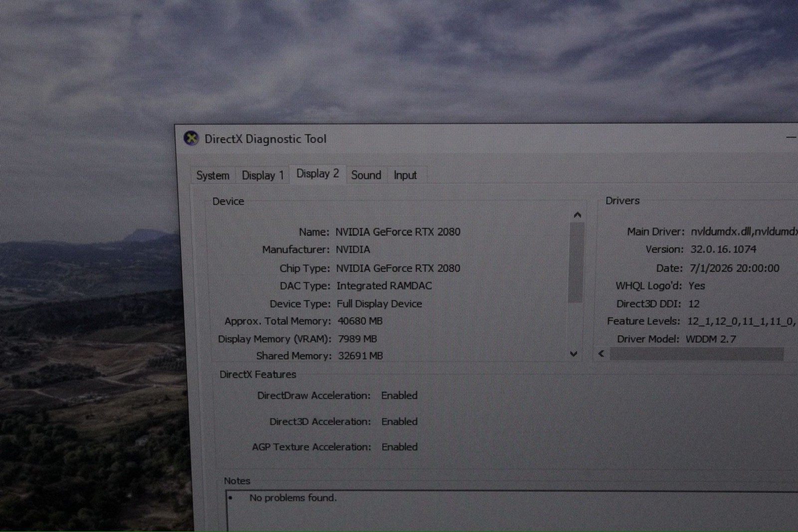Screen dimensions: 798x532
Task: Click the Shared Memory value '32691 MB'
Action: 361,356
